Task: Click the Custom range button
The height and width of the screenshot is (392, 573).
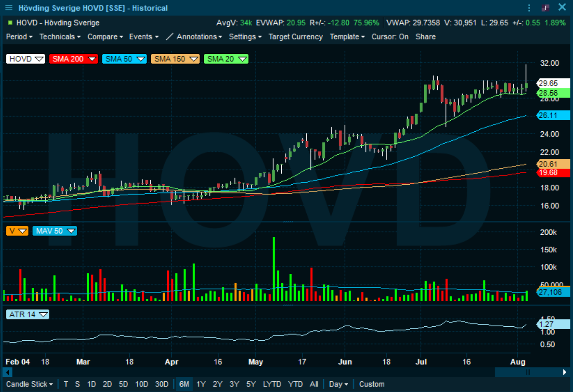Action: pos(372,384)
